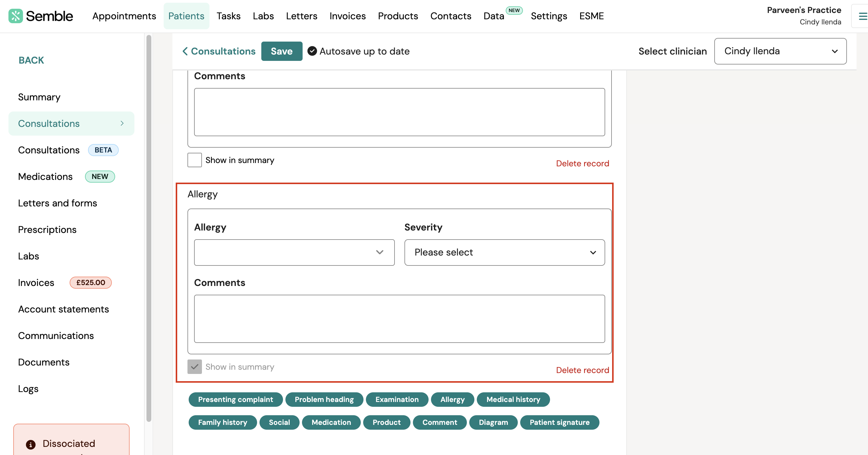Viewport: 868px width, 455px height.
Task: Open Letters and forms in sidebar
Action: click(57, 203)
